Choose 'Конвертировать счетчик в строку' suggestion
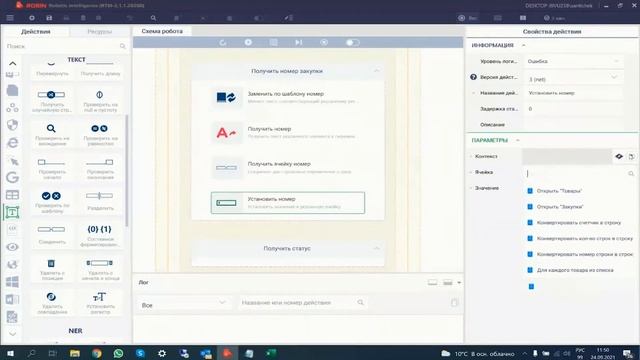Image resolution: width=640 pixels, height=360 pixels. click(x=580, y=222)
